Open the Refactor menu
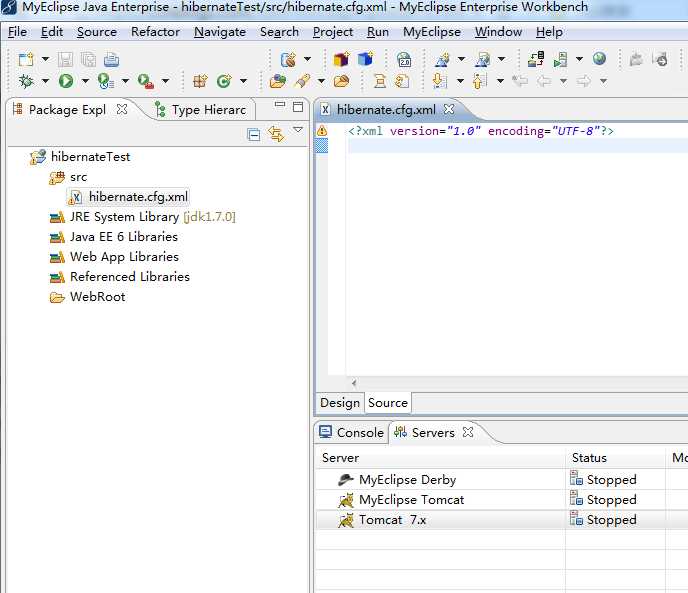688x593 pixels. [x=155, y=32]
